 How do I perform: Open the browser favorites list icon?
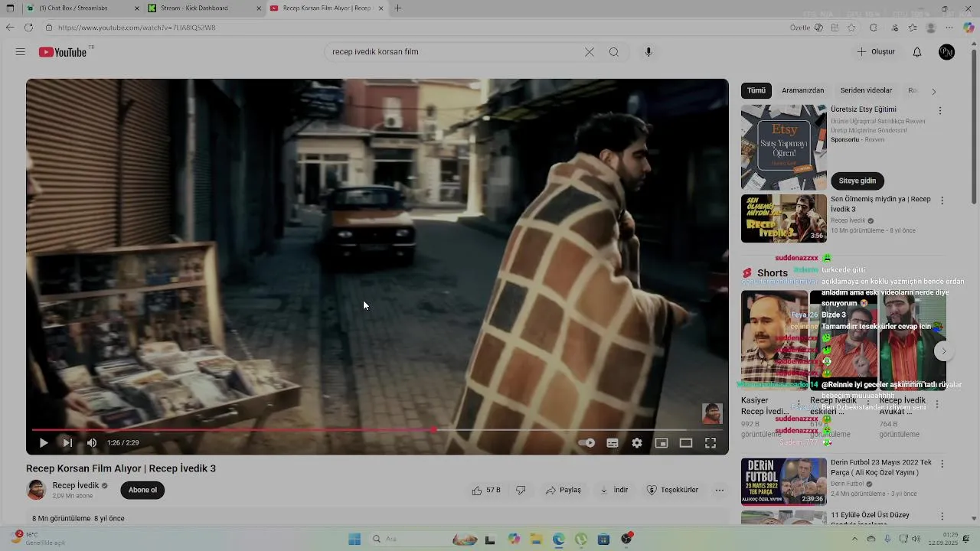[913, 28]
